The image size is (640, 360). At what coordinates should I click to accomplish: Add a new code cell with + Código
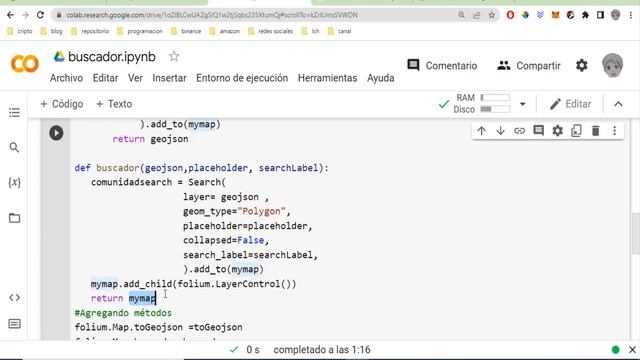tap(62, 104)
